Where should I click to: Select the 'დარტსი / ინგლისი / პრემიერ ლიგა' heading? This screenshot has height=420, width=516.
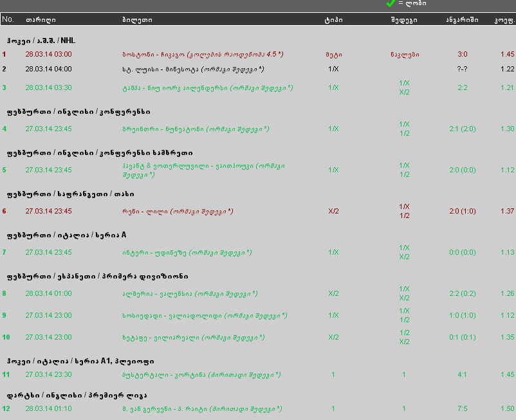[x=77, y=396]
